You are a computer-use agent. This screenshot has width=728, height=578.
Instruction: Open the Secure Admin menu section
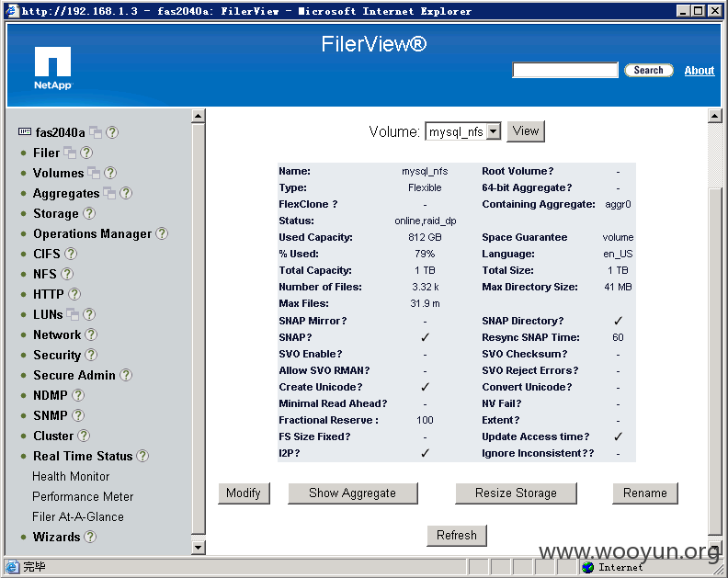(x=74, y=375)
